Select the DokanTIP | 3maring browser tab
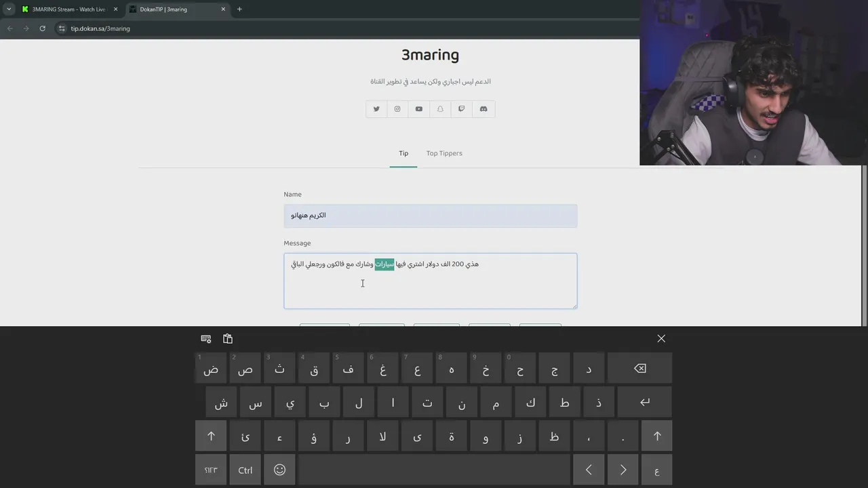 178,9
